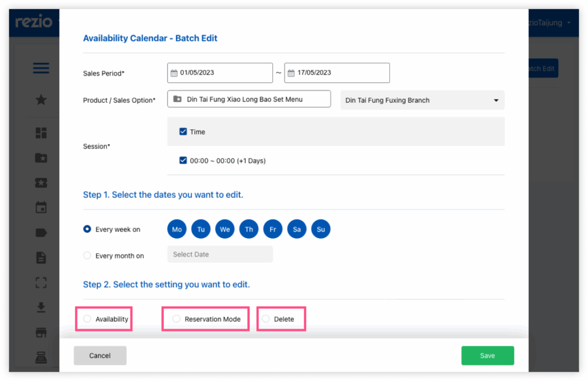
Task: Click the star favorites sidebar icon
Action: 41,100
